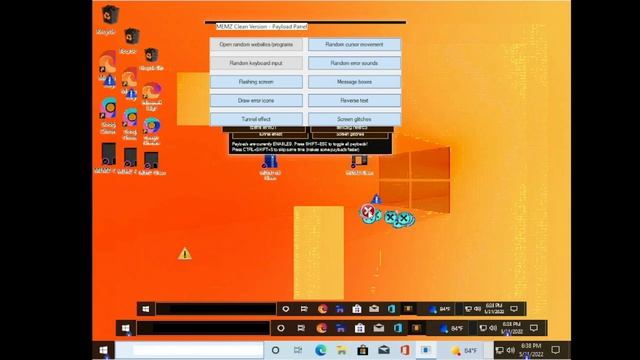Open Mail app from the bottom taskbar
The width and height of the screenshot is (640, 360).
384,350
